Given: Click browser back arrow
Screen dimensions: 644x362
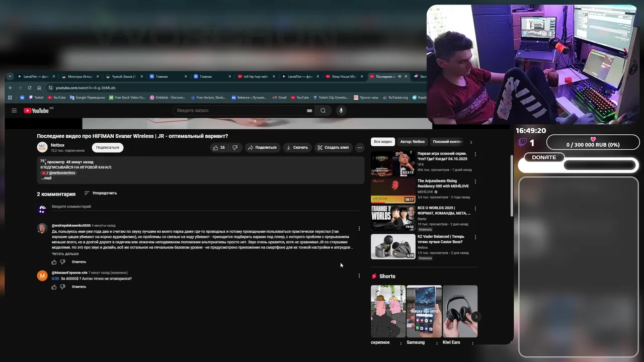Looking at the screenshot, I should (11, 87).
